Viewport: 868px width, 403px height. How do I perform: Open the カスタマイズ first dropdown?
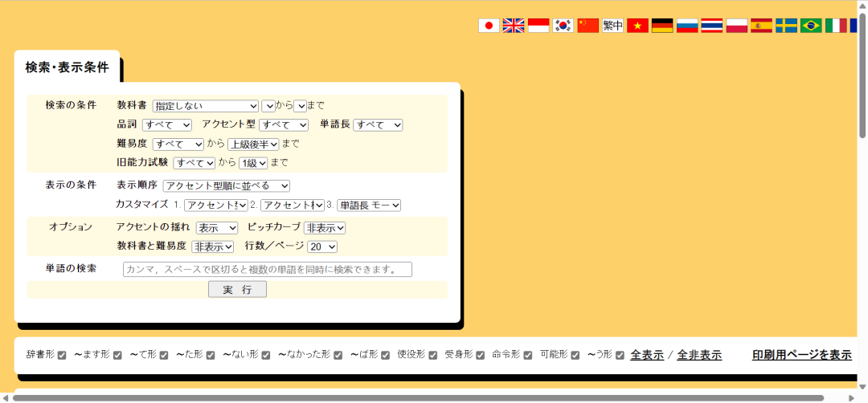216,205
